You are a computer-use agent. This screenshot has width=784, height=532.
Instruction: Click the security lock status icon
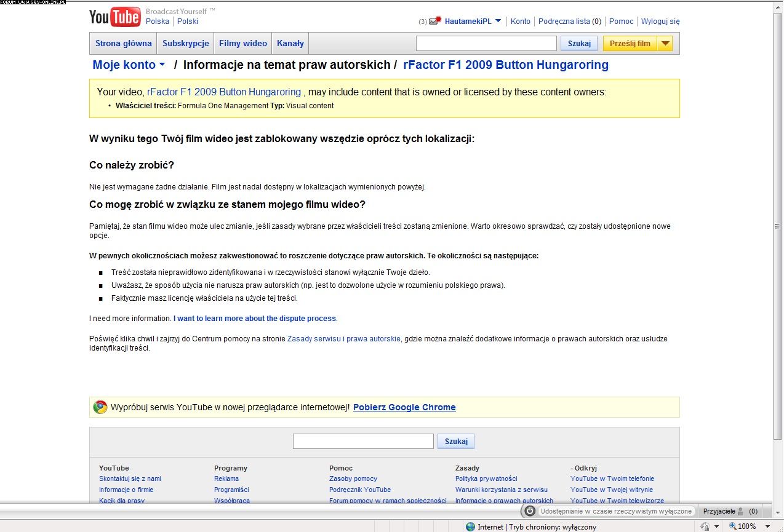click(x=705, y=527)
